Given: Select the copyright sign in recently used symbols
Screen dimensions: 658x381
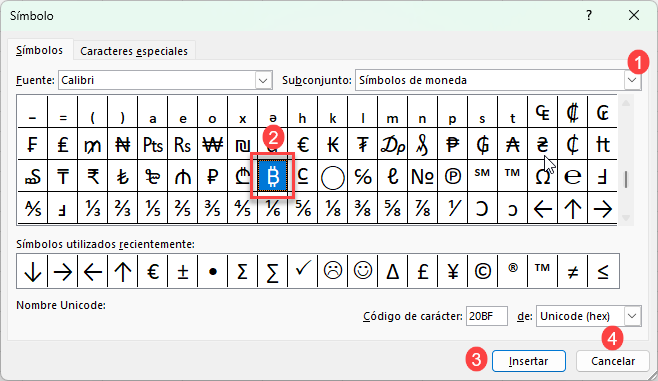Looking at the screenshot, I should (482, 271).
